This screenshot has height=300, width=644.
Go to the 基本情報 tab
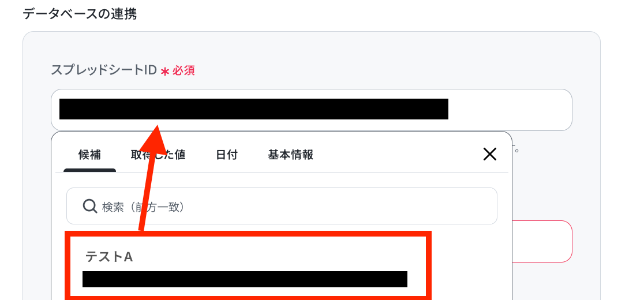click(291, 155)
